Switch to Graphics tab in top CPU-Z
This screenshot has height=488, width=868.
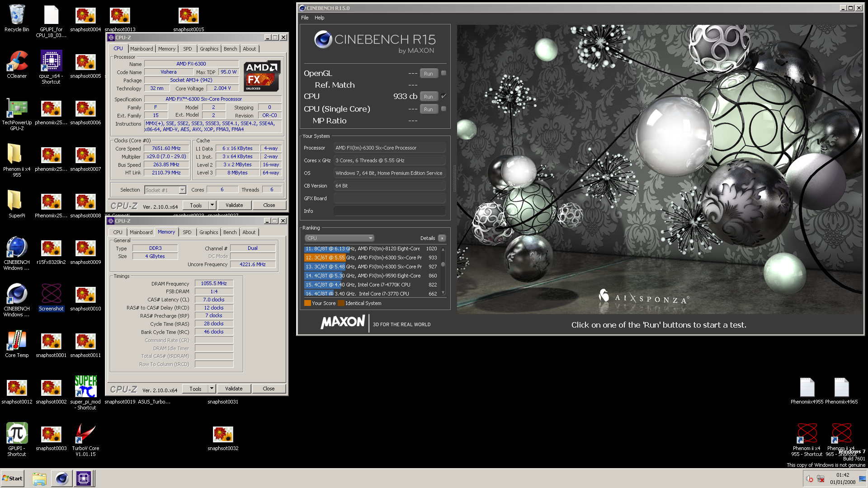(209, 49)
